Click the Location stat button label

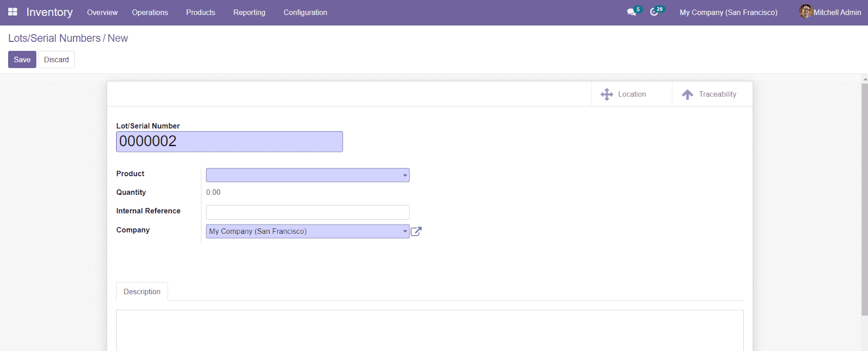click(632, 94)
